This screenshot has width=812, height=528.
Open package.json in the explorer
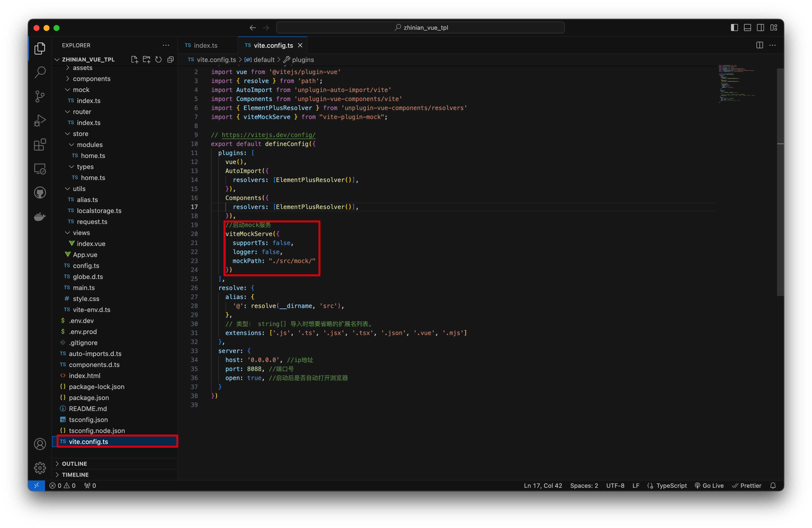115,398
